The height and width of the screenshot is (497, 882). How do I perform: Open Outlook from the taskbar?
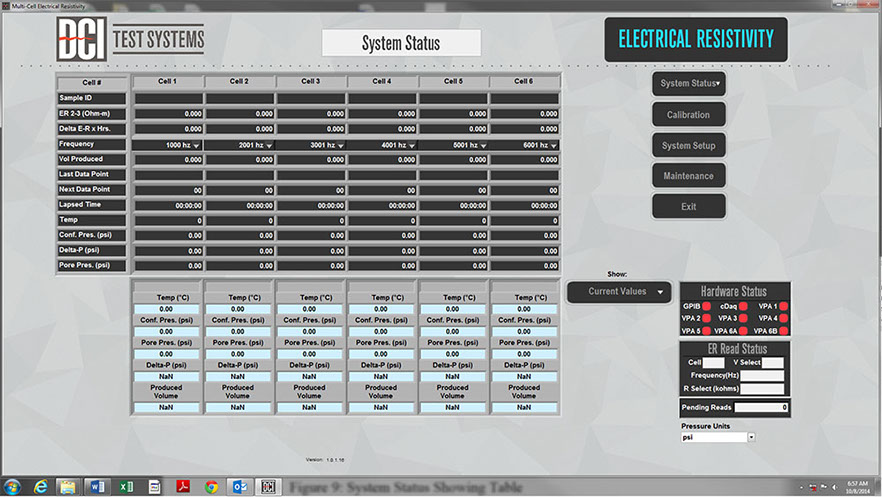click(x=240, y=487)
